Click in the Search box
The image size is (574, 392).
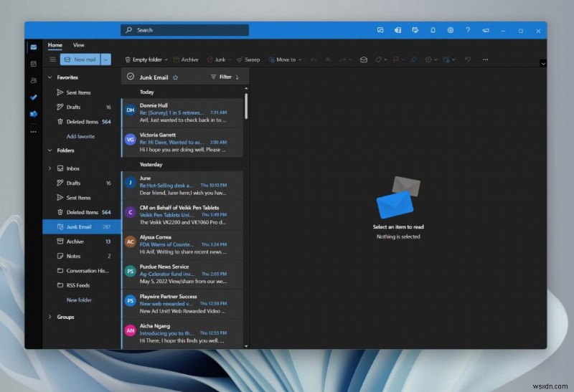pos(185,30)
